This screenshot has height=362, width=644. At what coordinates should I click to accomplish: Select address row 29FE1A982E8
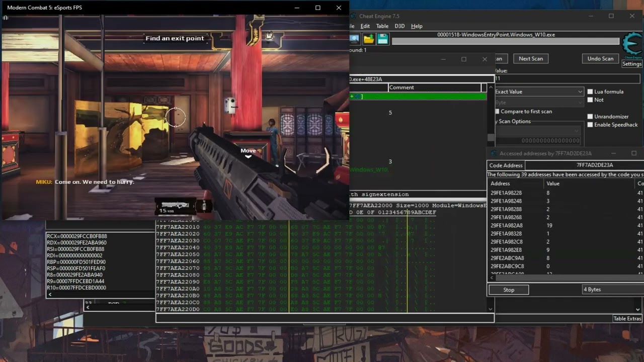pyautogui.click(x=565, y=250)
